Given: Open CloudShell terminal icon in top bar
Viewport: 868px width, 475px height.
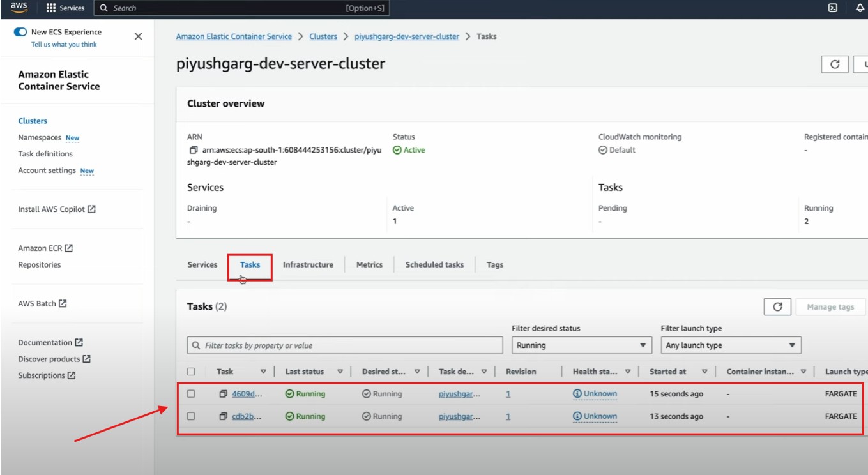Looking at the screenshot, I should [832, 8].
